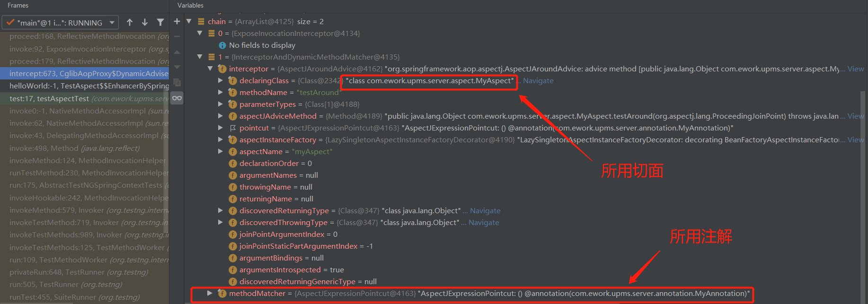The height and width of the screenshot is (304, 868).
Task: Collapse the interceptor AspectJAroundAdvice node
Action: tap(210, 69)
